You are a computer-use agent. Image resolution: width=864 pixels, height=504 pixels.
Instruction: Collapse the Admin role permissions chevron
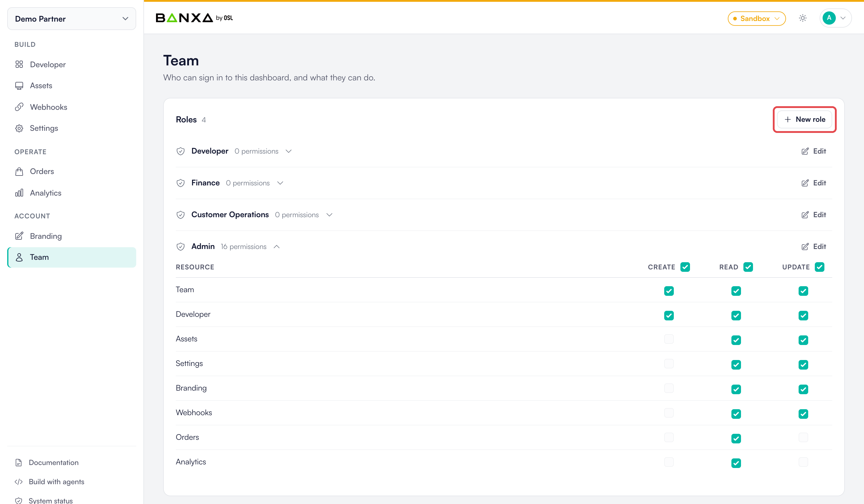click(x=277, y=247)
